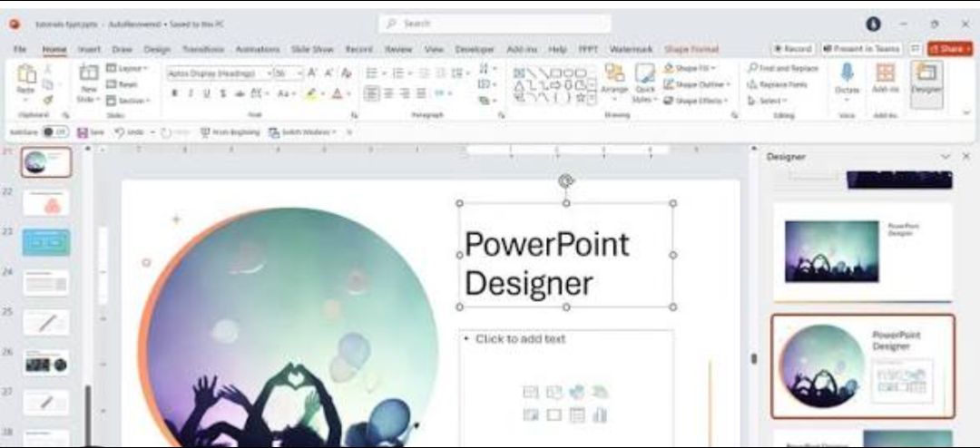
Task: Open the Shape Fill dropdown
Action: (690, 68)
